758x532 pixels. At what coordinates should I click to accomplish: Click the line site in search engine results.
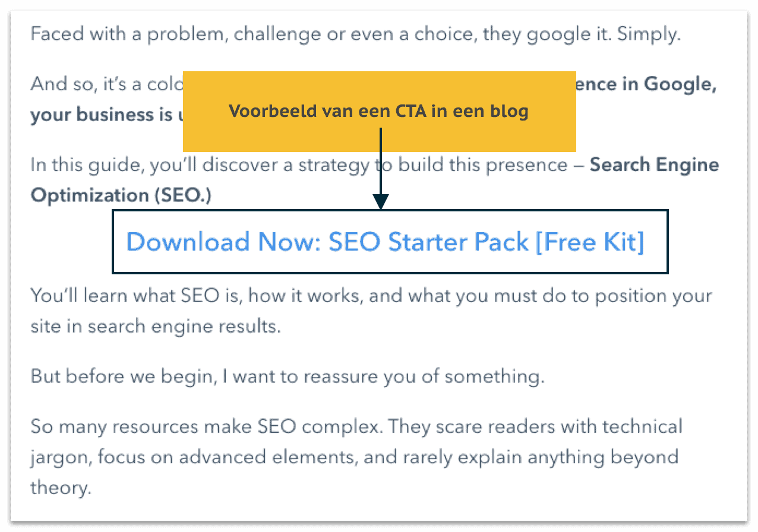pos(155,326)
